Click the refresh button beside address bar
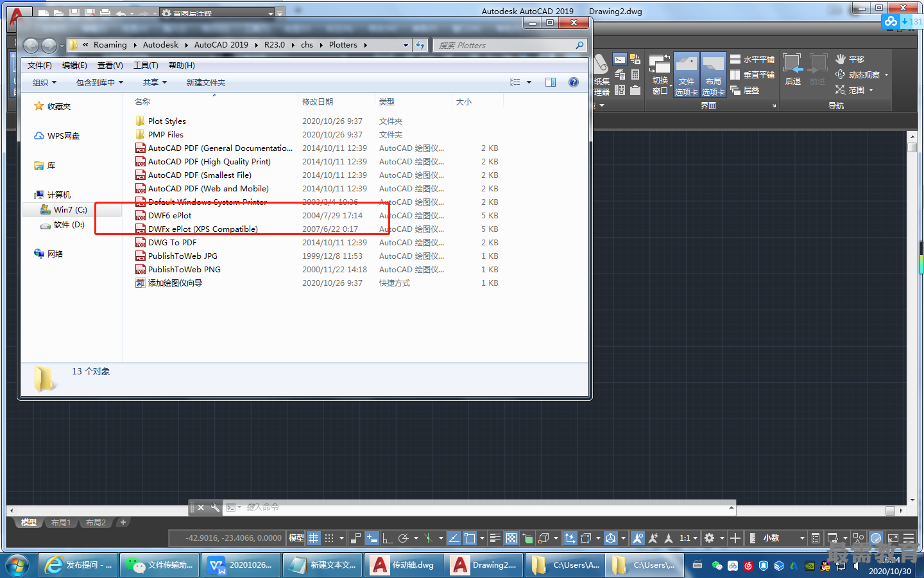Image resolution: width=924 pixels, height=578 pixels. point(420,45)
